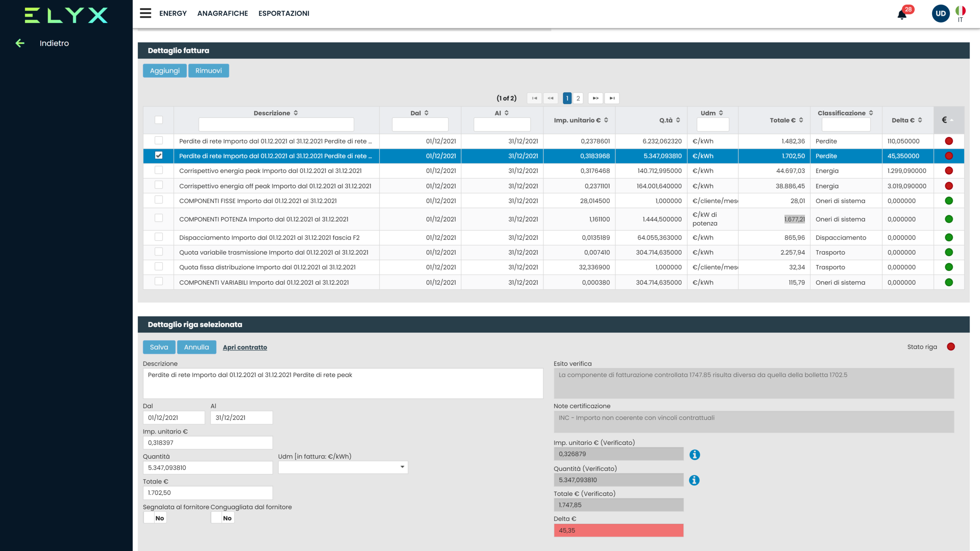Check the COMPONENTI FISSE row checkbox

158,200
